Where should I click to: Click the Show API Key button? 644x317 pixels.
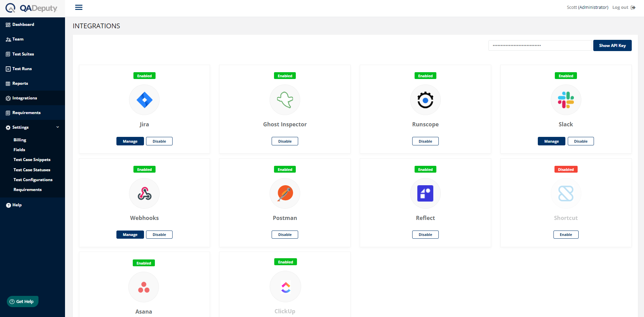(x=612, y=45)
